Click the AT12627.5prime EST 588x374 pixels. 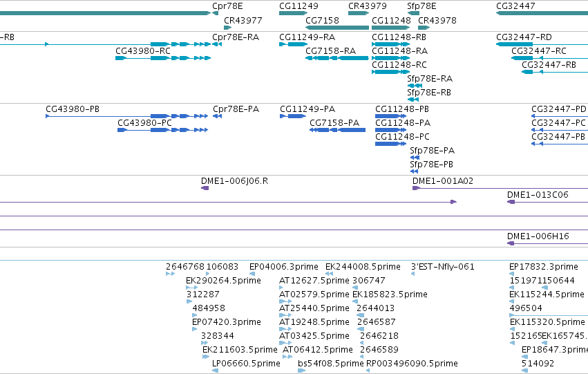[282, 288]
